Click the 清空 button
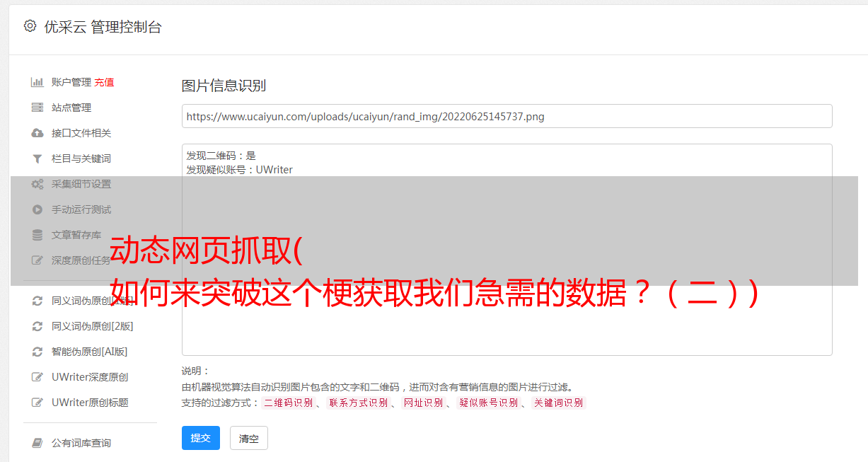The image size is (868, 462). [x=249, y=438]
